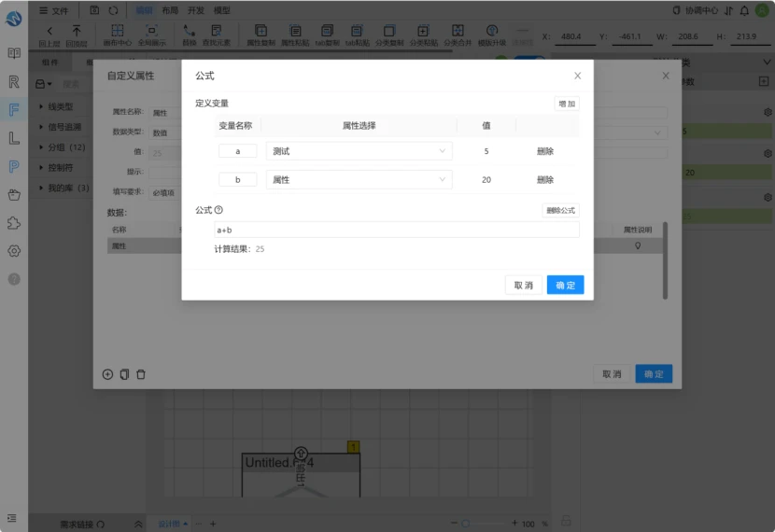Click 确定 in the 自定义属性 dialog

[x=654, y=374]
